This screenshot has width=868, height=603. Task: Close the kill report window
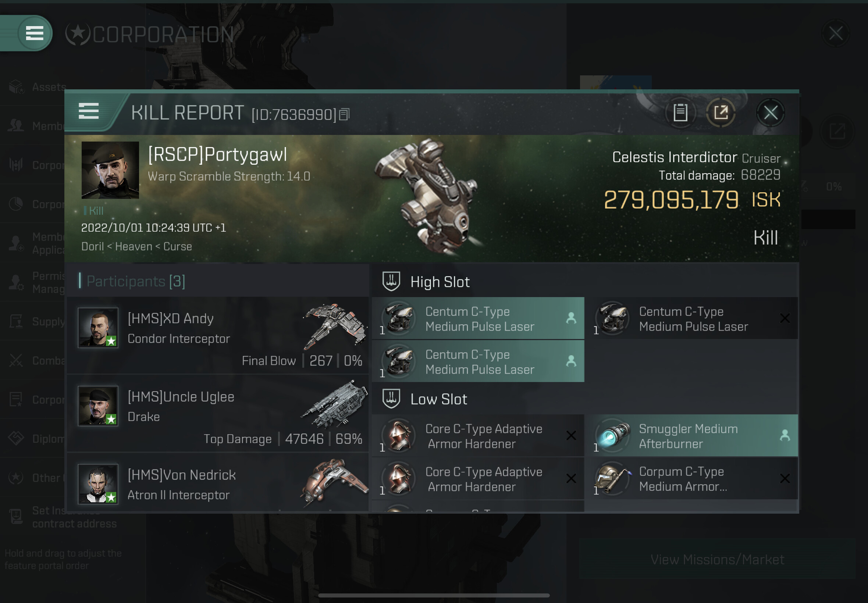click(x=770, y=113)
